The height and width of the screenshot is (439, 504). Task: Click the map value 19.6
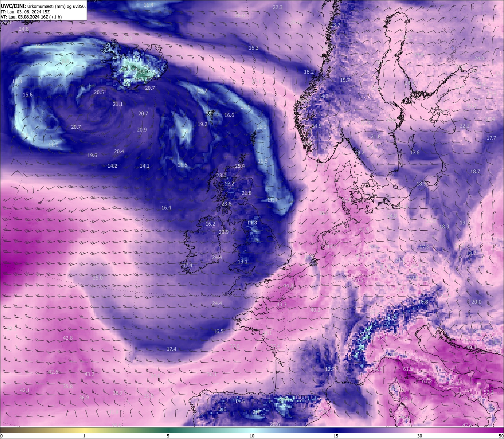pos(92,156)
